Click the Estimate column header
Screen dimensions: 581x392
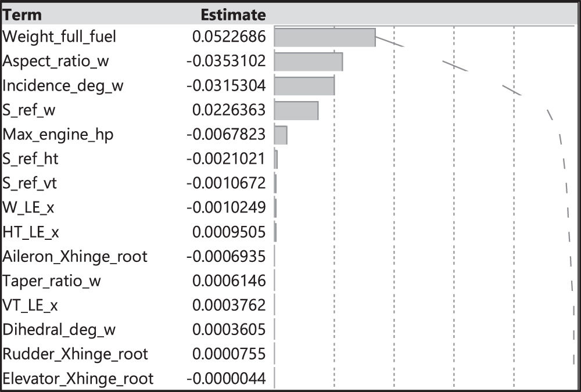coord(233,15)
